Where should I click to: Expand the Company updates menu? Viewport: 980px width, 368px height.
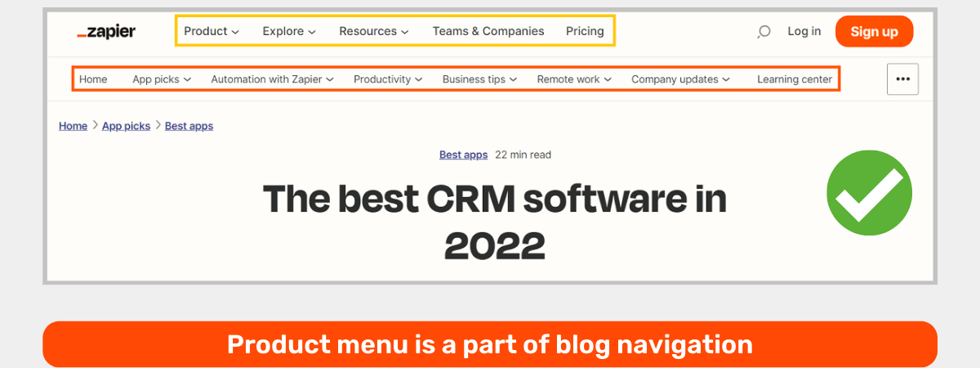click(x=681, y=79)
